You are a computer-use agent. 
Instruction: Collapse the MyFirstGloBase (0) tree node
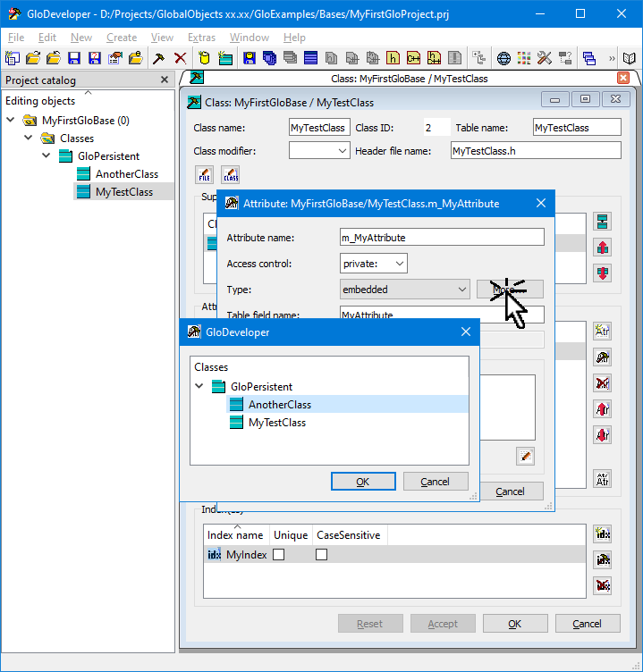[x=11, y=120]
